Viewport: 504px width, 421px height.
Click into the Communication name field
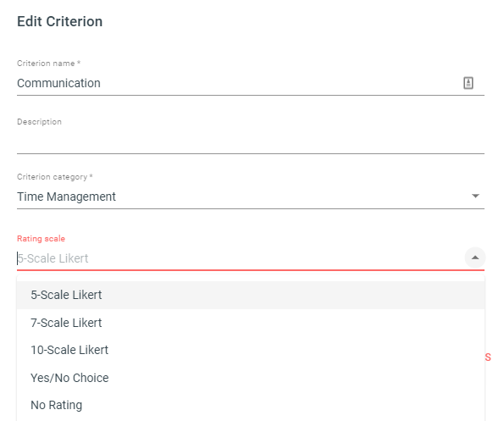(238, 83)
